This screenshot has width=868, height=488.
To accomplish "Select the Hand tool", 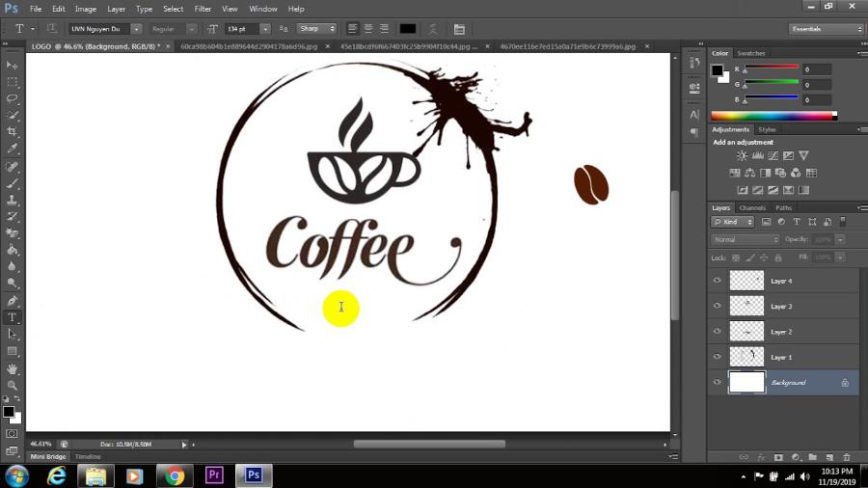I will tap(13, 368).
